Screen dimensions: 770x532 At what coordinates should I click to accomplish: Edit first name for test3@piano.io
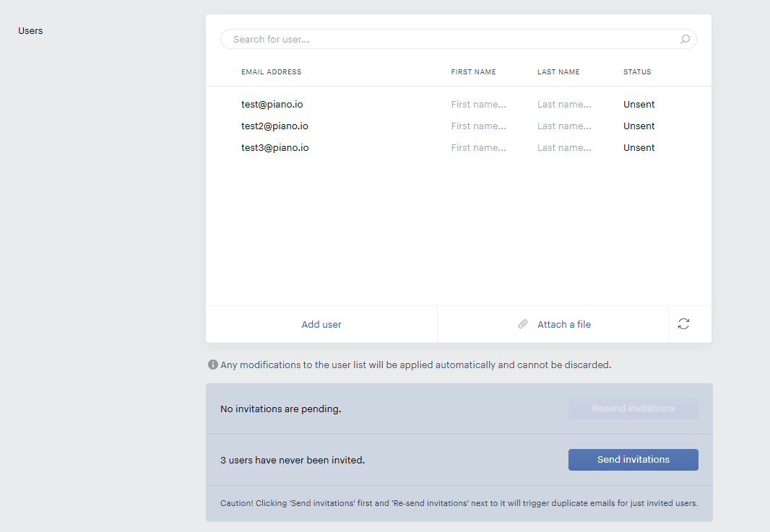[478, 148]
